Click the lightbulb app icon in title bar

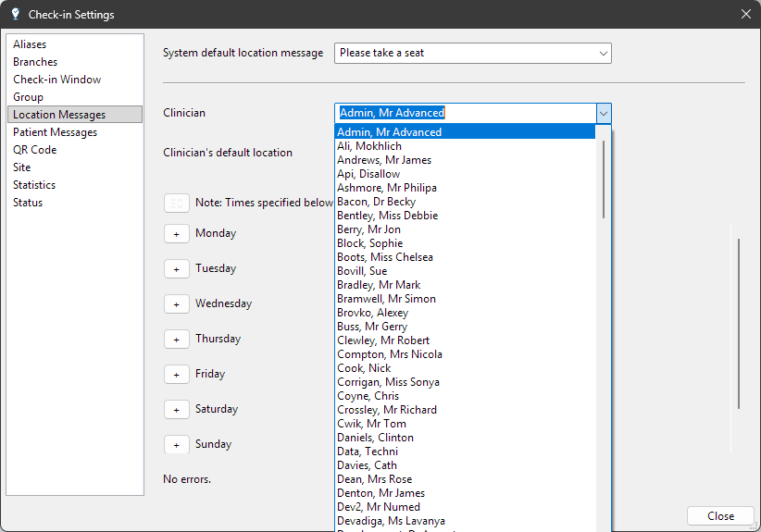[x=15, y=14]
